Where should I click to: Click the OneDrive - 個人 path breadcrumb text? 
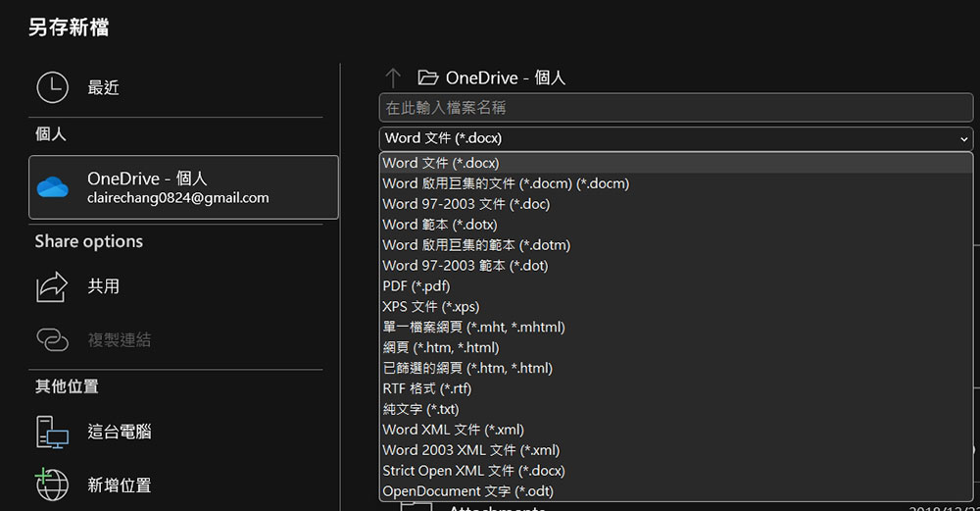pyautogui.click(x=506, y=77)
